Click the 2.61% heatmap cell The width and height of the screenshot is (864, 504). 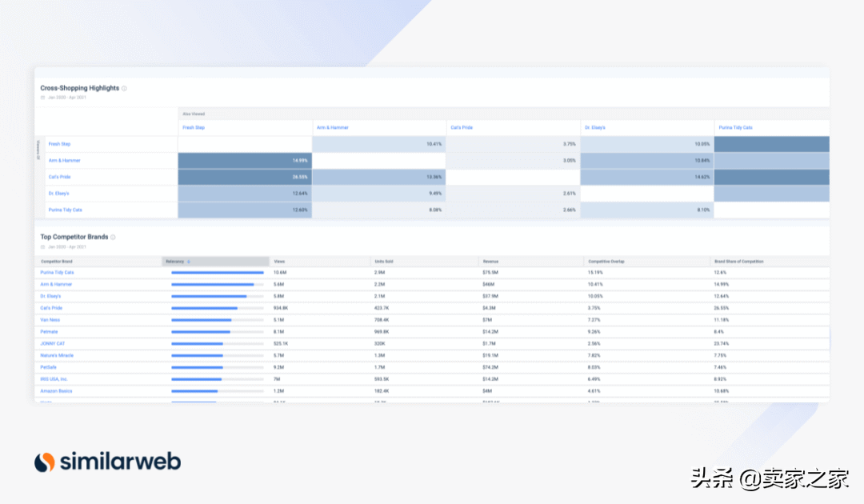pyautogui.click(x=513, y=194)
